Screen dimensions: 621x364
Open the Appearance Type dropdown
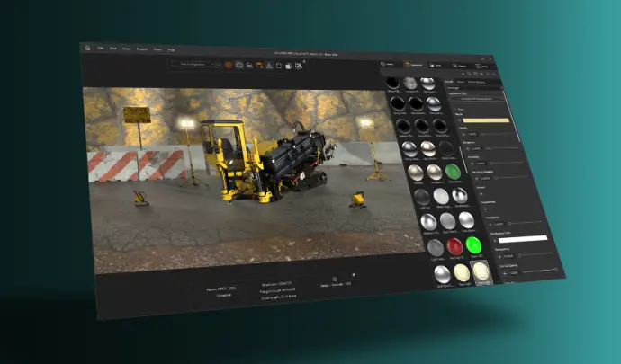(x=477, y=98)
